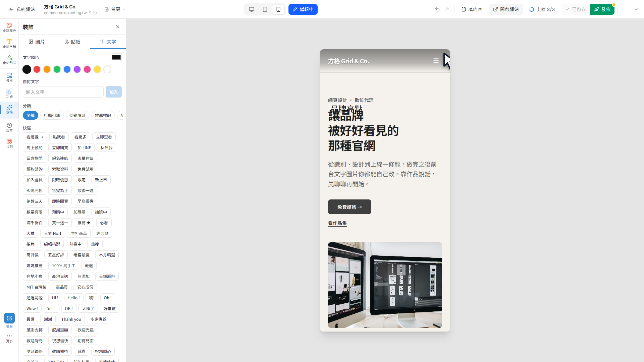
Task: Go back to 我的網站
Action: coord(22,9)
